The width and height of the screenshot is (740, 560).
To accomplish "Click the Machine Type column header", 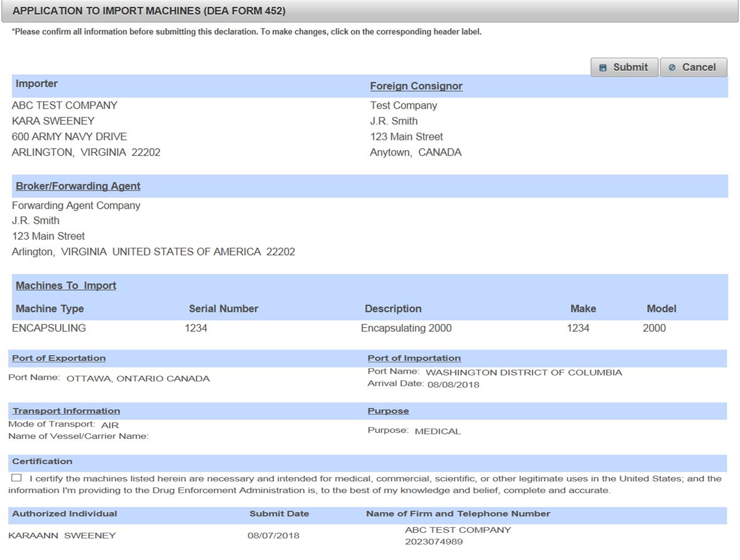I will click(50, 309).
